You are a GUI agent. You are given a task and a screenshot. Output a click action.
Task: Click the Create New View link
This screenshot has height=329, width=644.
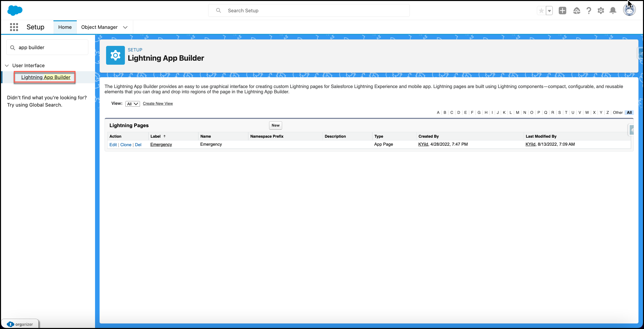tap(158, 104)
